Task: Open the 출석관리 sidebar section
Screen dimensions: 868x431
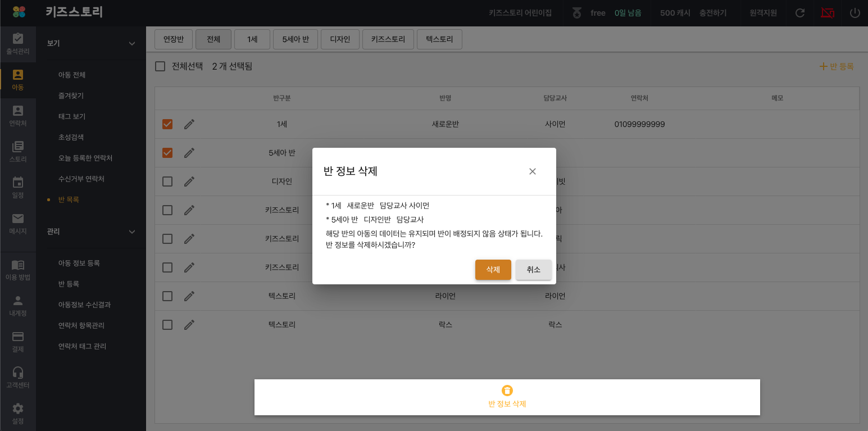Action: click(18, 44)
